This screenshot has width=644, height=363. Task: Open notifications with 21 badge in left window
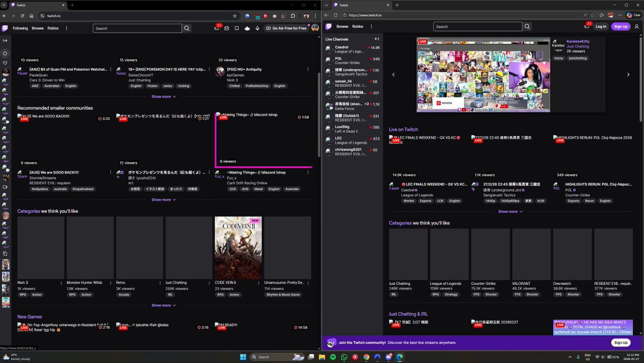217,28
